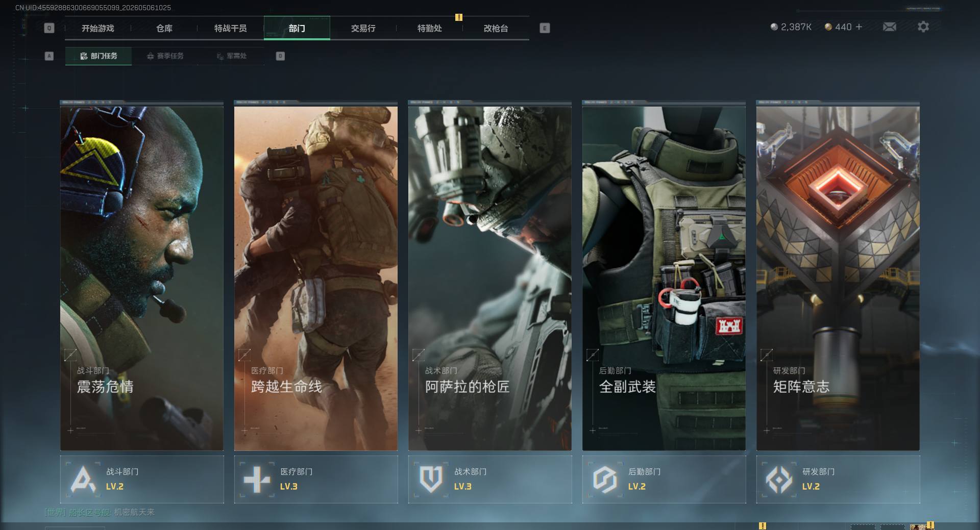Viewport: 980px width, 530px height.
Task: Open the 交易行 tab
Action: [x=363, y=28]
